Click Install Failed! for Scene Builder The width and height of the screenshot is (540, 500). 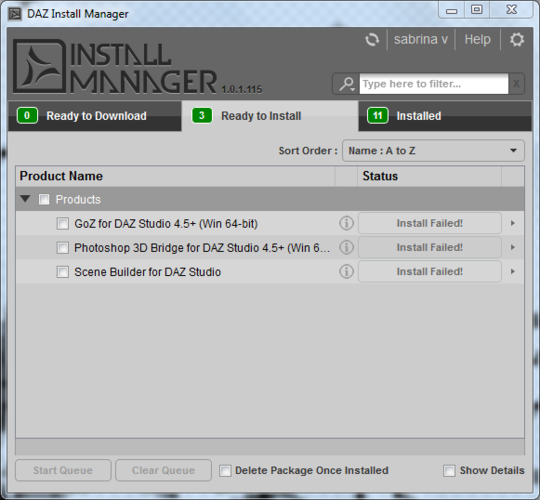coord(430,271)
